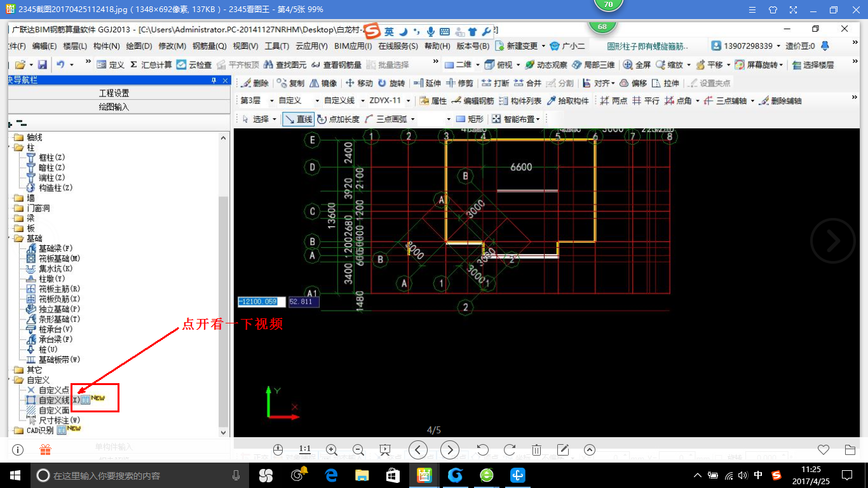Viewport: 868px width, 488px height.
Task: Click the Windows Start button
Action: (15, 475)
